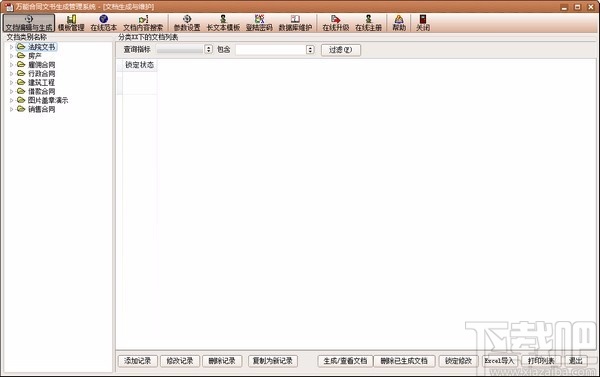The image size is (600, 377).
Task: Click the folder icon beside 销售合同
Action: [21, 109]
